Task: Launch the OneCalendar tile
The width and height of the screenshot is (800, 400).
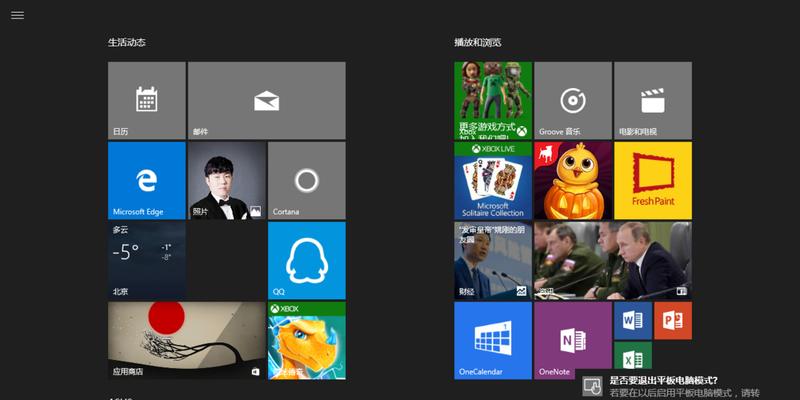Action: (493, 340)
